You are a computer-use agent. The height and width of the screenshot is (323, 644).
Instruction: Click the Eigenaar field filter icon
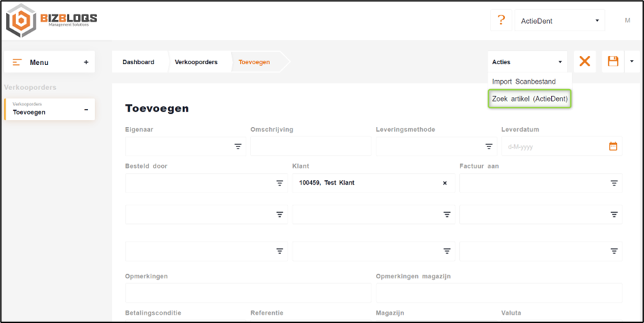238,147
